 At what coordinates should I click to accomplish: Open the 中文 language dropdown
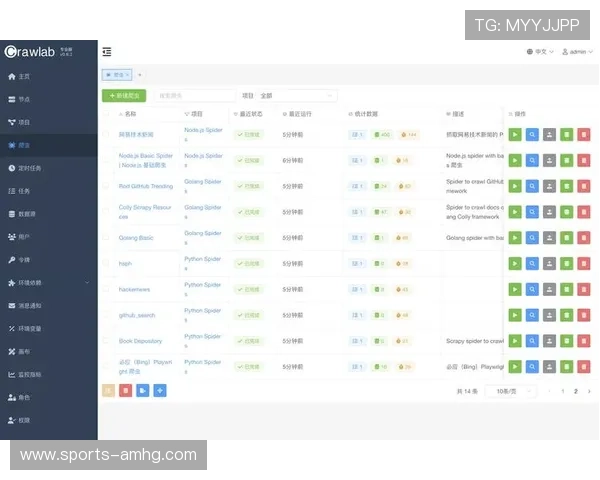[x=540, y=52]
